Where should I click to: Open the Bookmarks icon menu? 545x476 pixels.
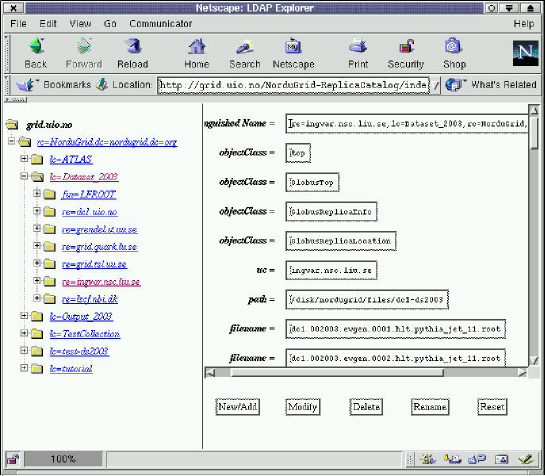tap(27, 84)
